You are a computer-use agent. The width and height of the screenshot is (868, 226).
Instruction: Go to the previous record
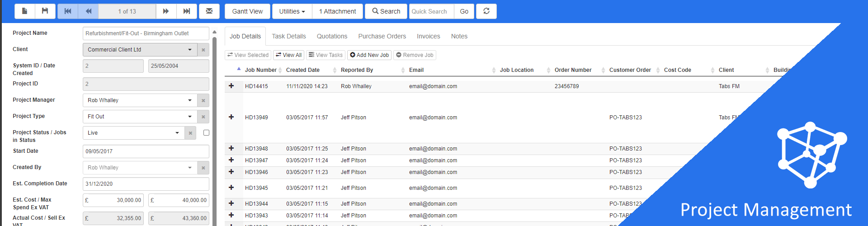point(89,11)
